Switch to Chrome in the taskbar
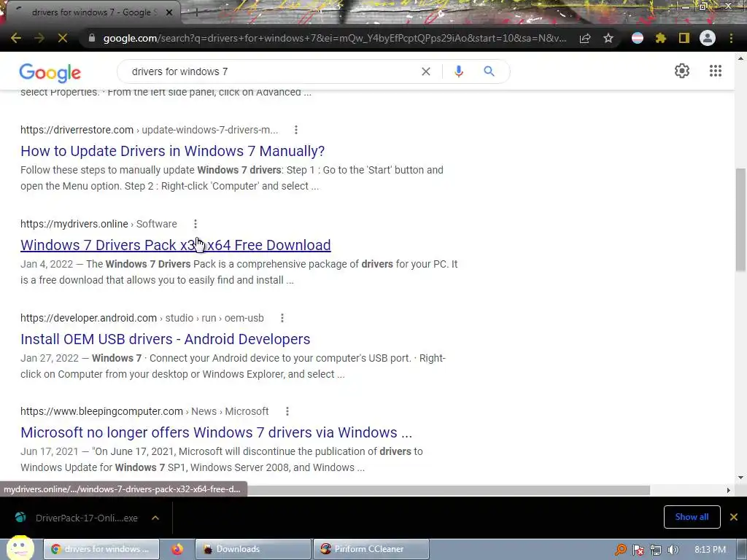 click(101, 549)
